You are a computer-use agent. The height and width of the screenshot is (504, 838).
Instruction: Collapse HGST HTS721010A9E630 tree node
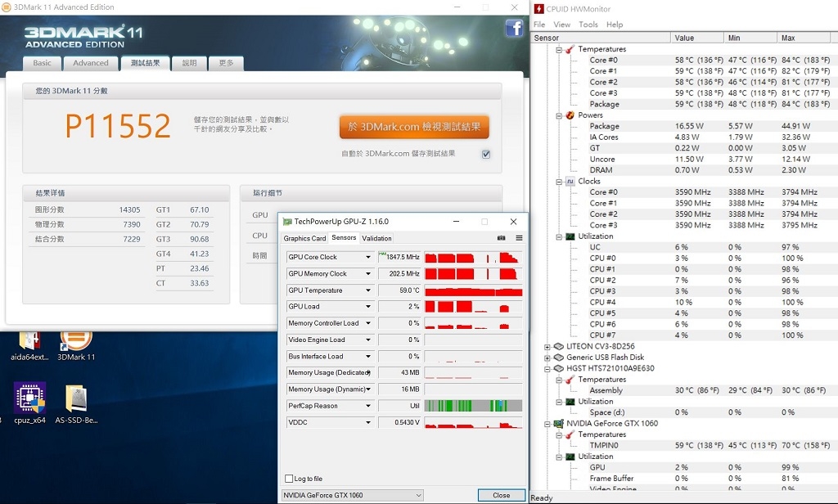pyautogui.click(x=547, y=369)
